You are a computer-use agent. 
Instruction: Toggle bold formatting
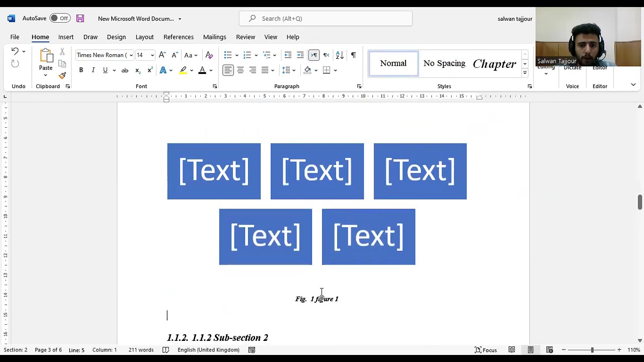(x=81, y=70)
